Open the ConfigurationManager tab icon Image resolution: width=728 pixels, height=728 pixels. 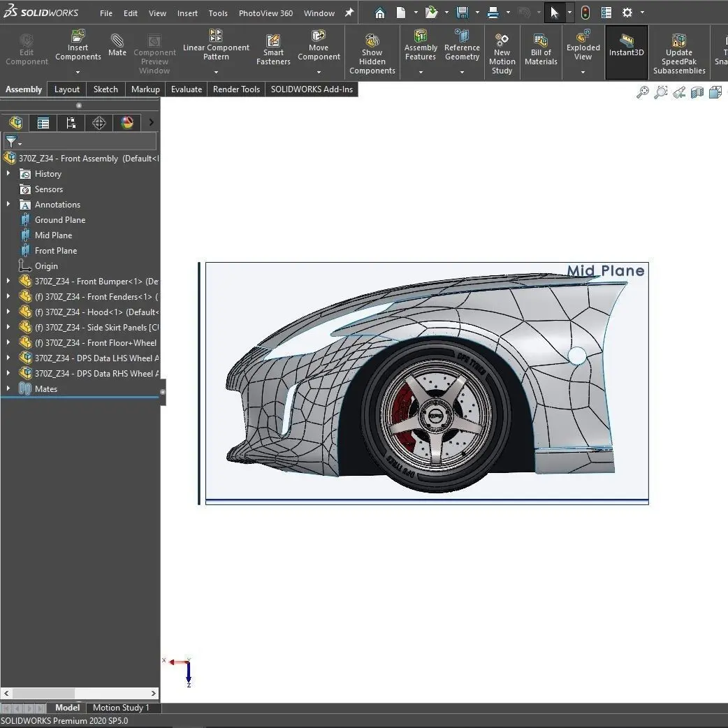coord(71,123)
